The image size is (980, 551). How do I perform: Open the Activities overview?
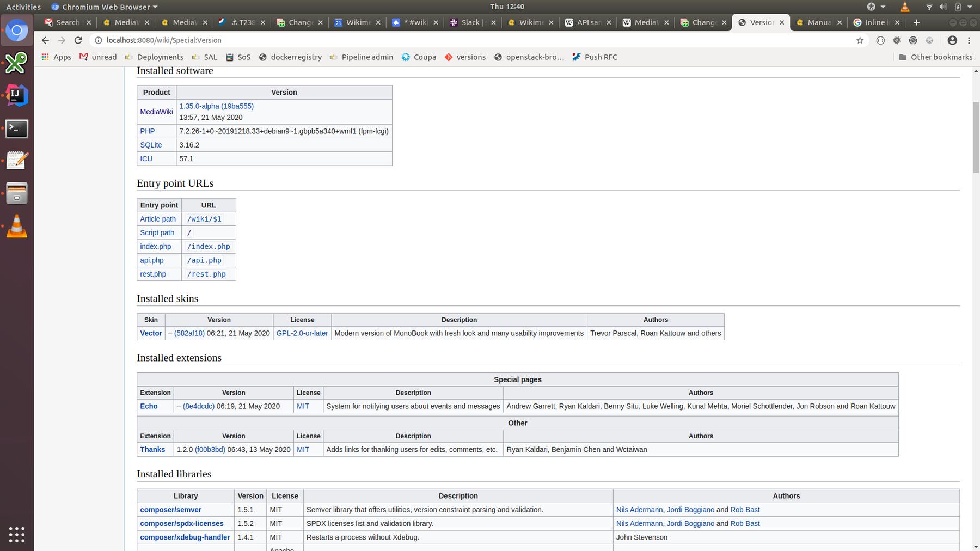pyautogui.click(x=23, y=7)
